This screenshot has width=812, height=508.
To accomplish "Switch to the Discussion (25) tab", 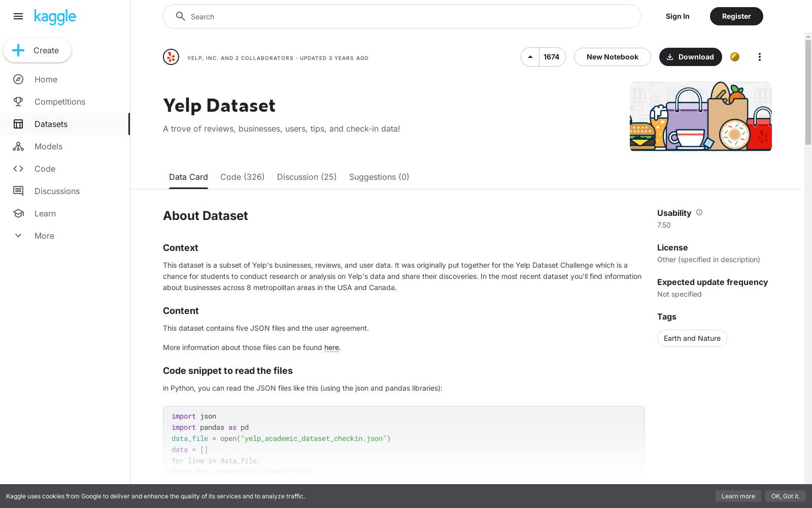I will [x=307, y=177].
